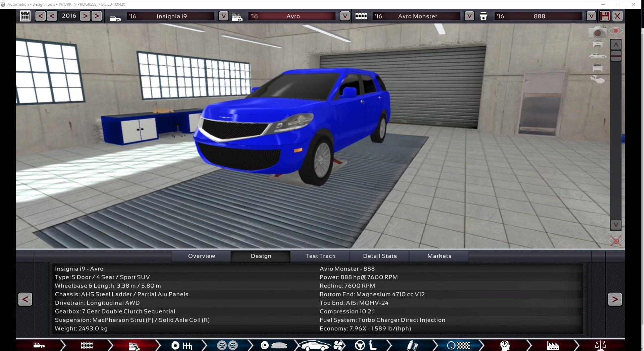Jump back several years with double-left arrow
The width and height of the screenshot is (644, 351).
pyautogui.click(x=40, y=16)
